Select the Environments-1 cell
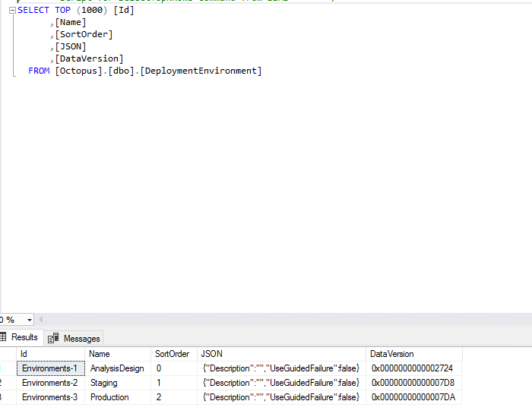Screen dimensions: 532x420 point(51,368)
